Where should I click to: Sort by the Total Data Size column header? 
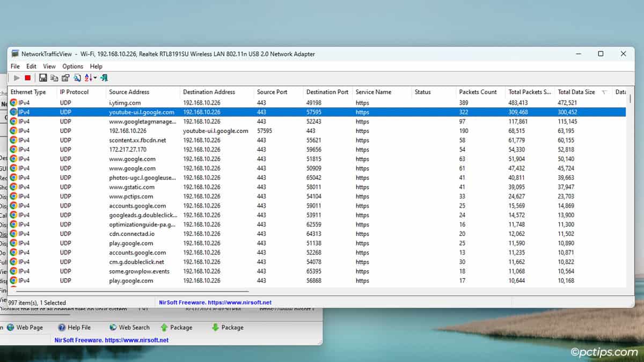point(583,92)
